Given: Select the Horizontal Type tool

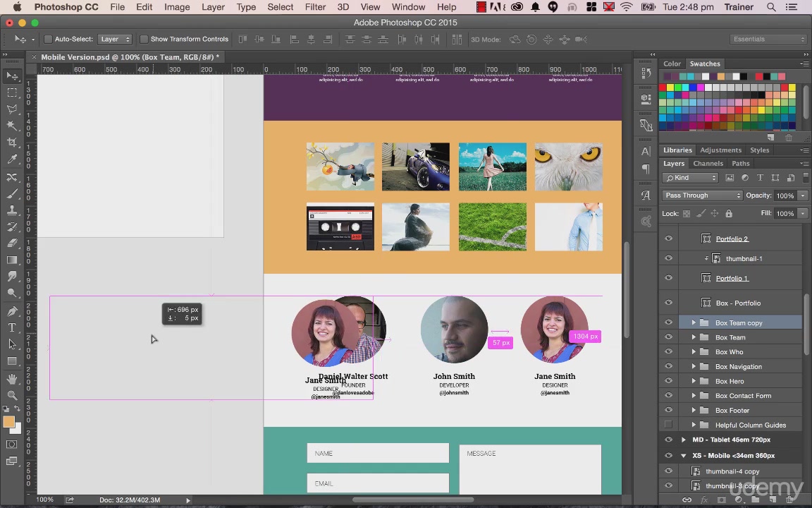Looking at the screenshot, I should (12, 327).
